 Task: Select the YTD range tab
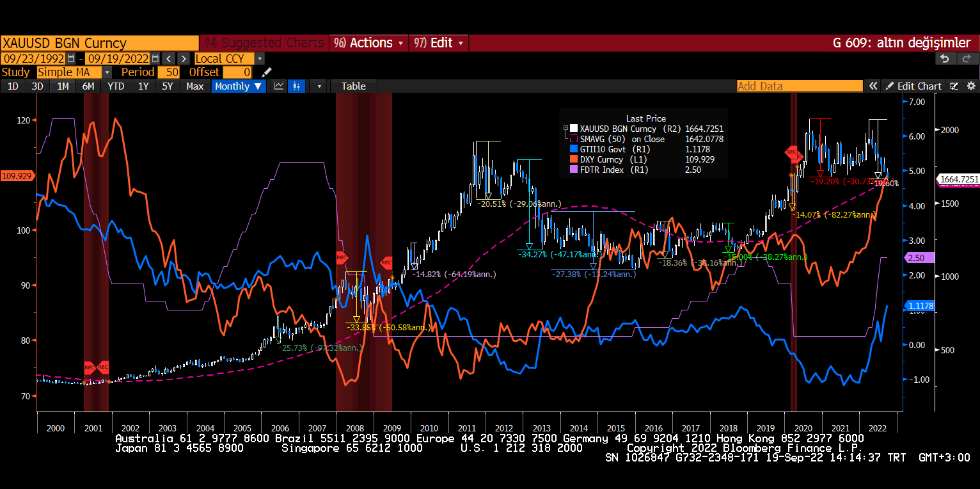point(116,86)
